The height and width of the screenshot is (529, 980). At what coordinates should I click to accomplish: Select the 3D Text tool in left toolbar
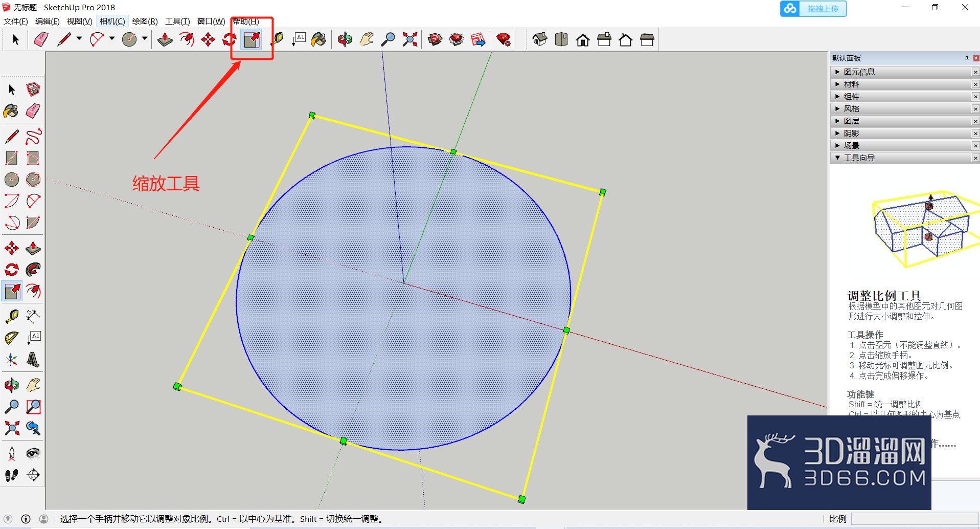(33, 360)
